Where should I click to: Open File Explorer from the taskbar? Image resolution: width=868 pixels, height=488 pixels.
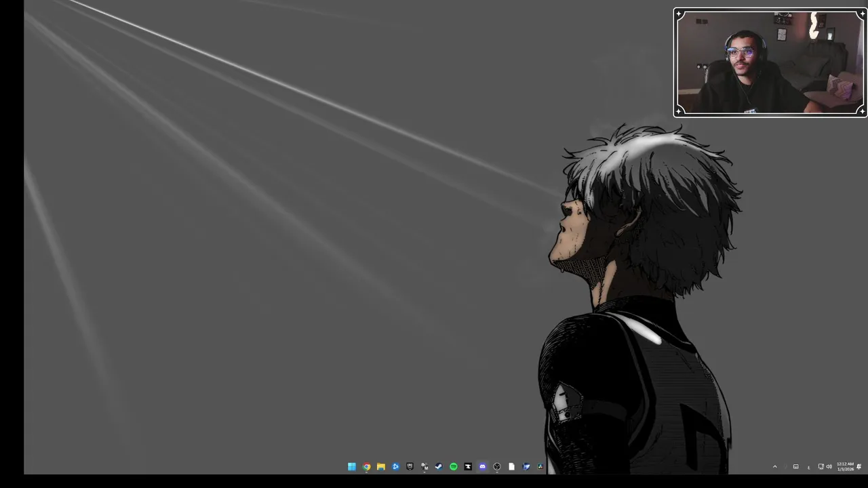[x=381, y=466]
